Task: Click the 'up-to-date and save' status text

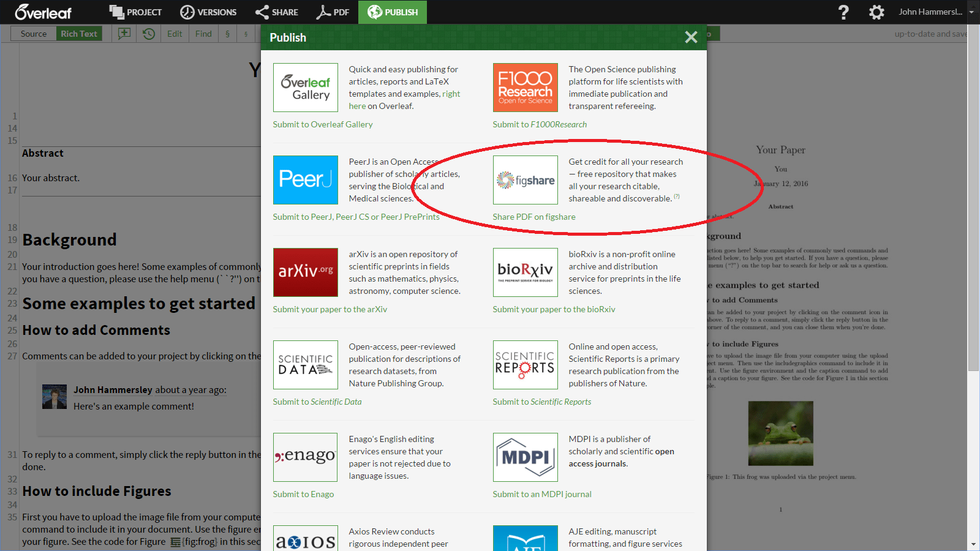Action: (x=931, y=34)
